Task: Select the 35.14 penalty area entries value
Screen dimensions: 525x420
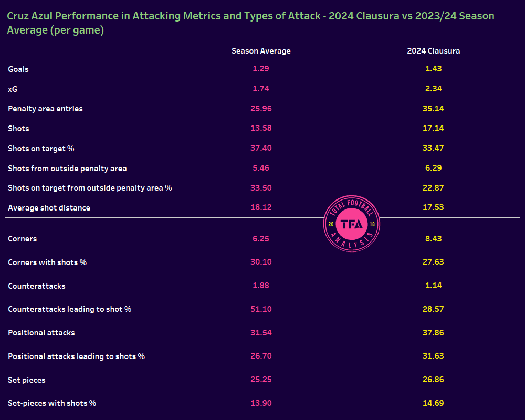Action: tap(433, 109)
